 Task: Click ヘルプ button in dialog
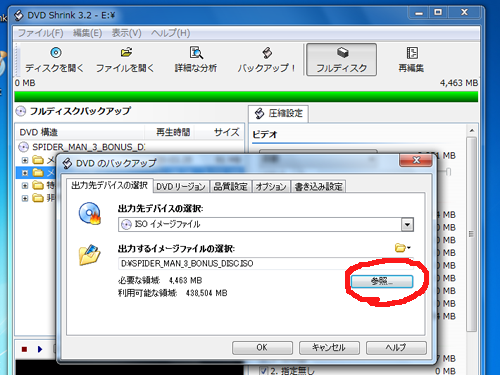point(396,348)
